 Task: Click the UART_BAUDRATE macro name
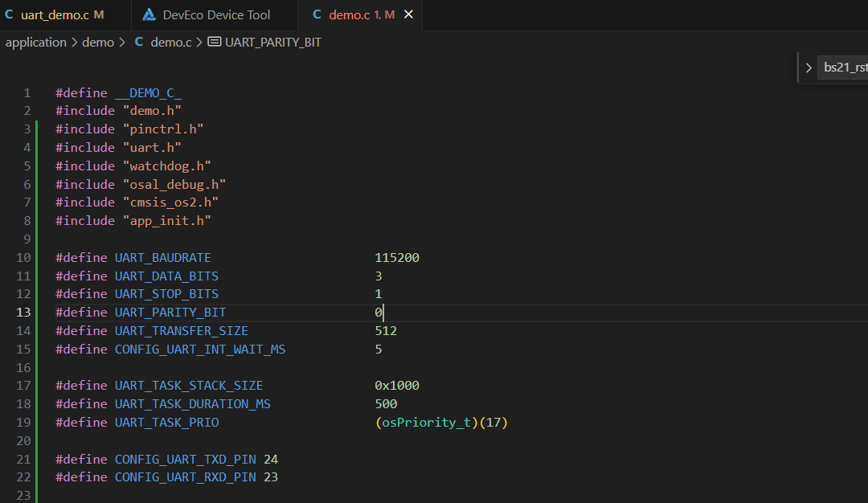click(x=162, y=257)
